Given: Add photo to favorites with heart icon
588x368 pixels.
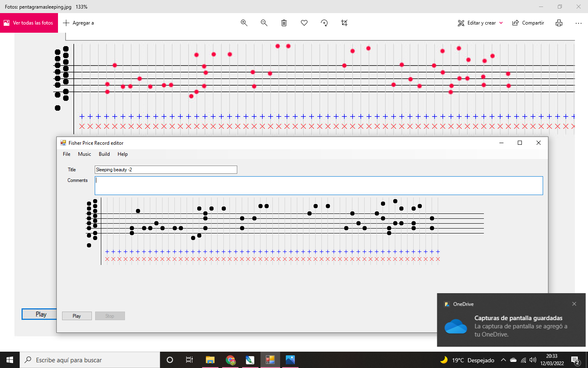Looking at the screenshot, I should [x=304, y=23].
